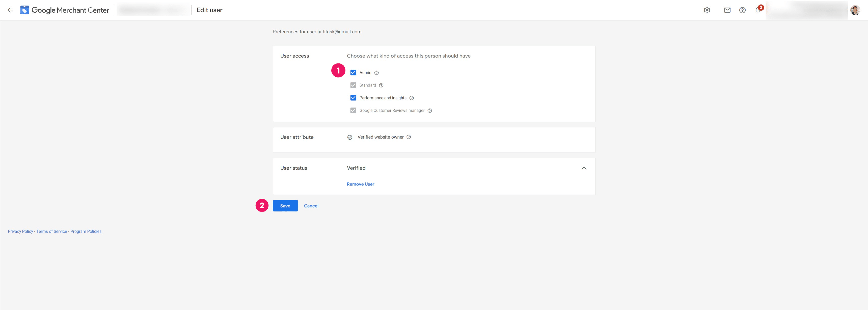868x310 pixels.
Task: Click the Verified website owner help icon
Action: pos(409,137)
